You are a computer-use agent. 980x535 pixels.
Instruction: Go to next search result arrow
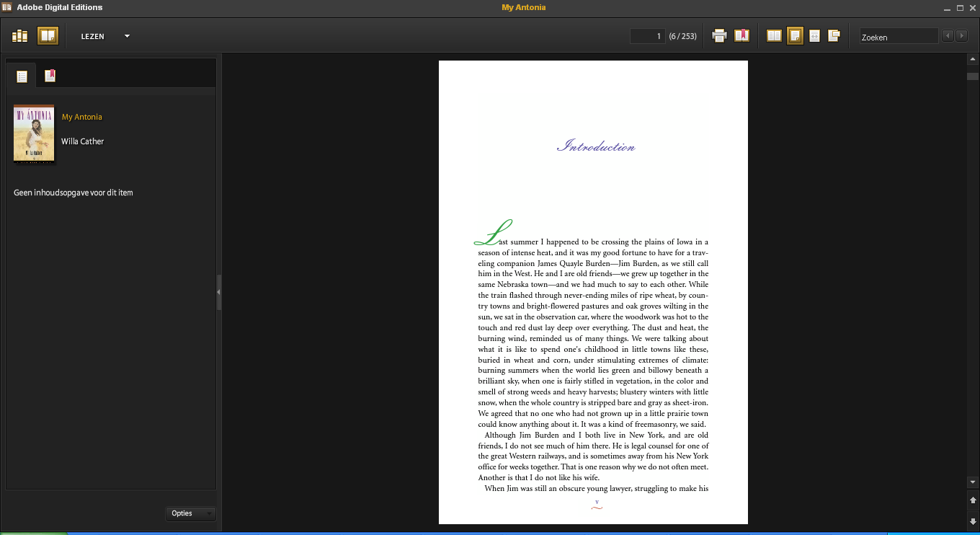(961, 36)
